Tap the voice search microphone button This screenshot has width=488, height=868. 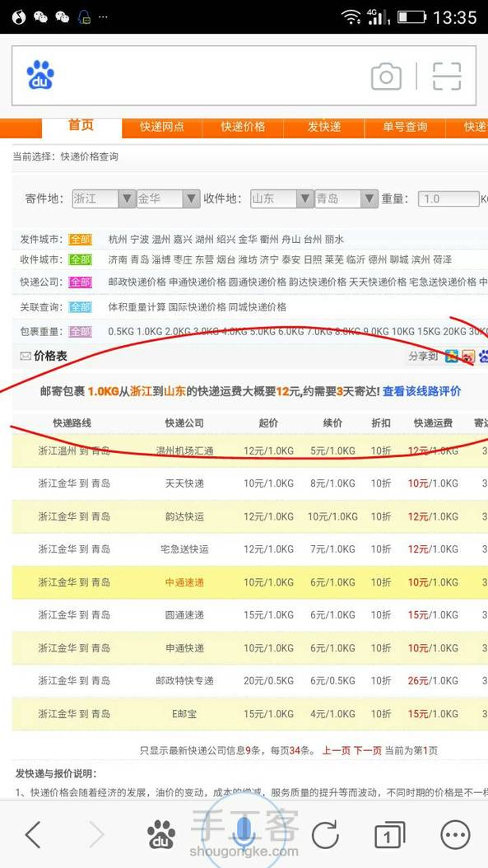pyautogui.click(x=243, y=833)
